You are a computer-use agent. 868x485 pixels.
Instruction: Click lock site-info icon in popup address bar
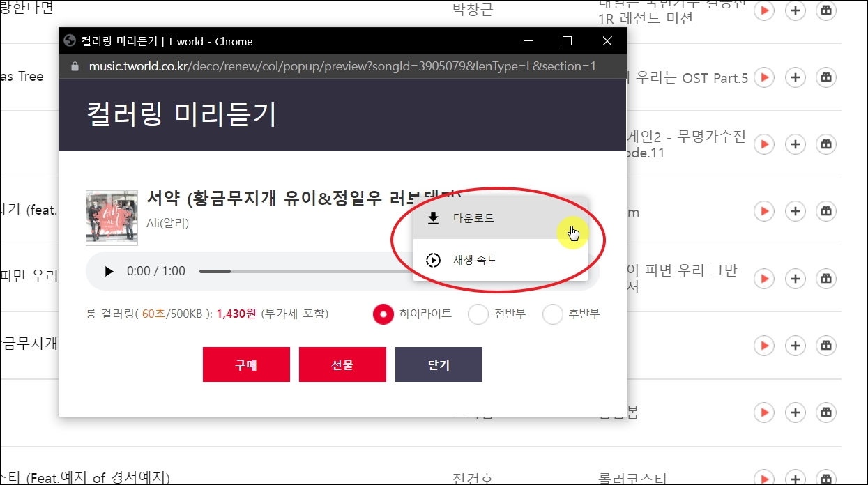75,66
